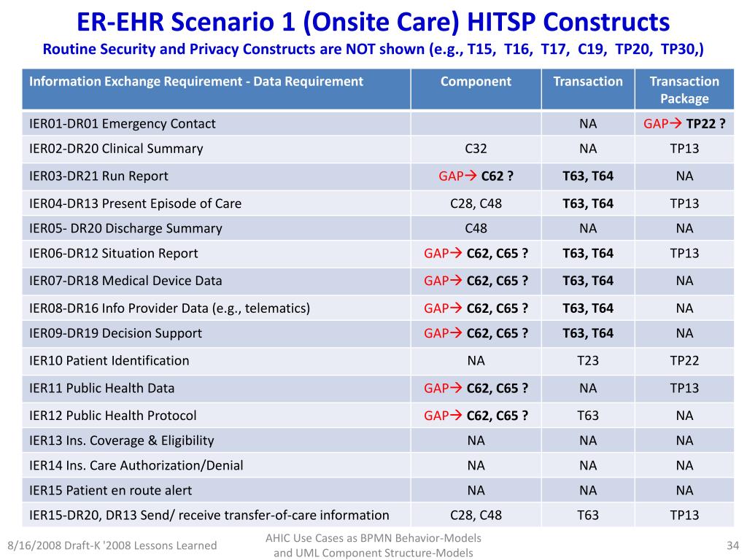Click the "IER03-DR21 Run Report" row label

click(98, 176)
